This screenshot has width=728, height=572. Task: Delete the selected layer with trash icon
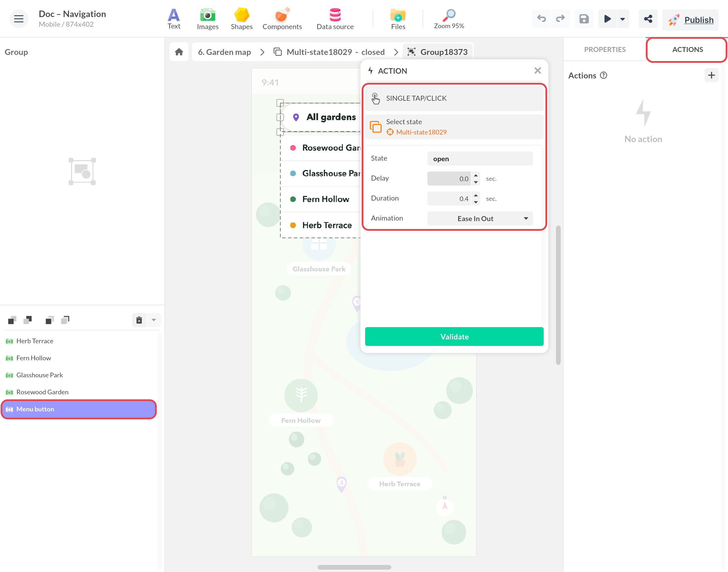[x=139, y=320]
